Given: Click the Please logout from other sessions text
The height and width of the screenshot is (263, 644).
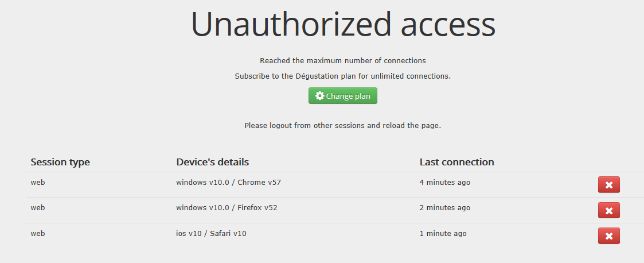Looking at the screenshot, I should (x=343, y=125).
